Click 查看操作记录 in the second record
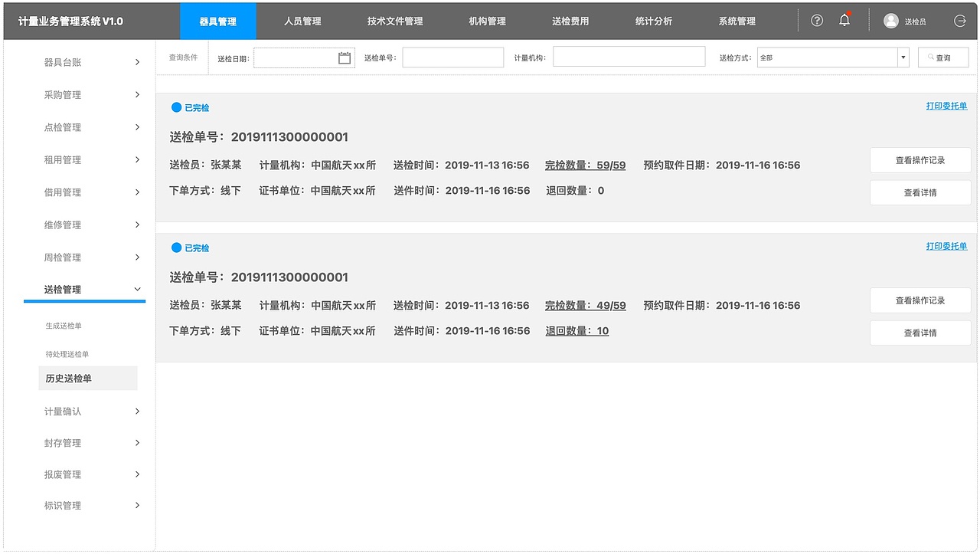Image resolution: width=980 pixels, height=554 pixels. (920, 300)
